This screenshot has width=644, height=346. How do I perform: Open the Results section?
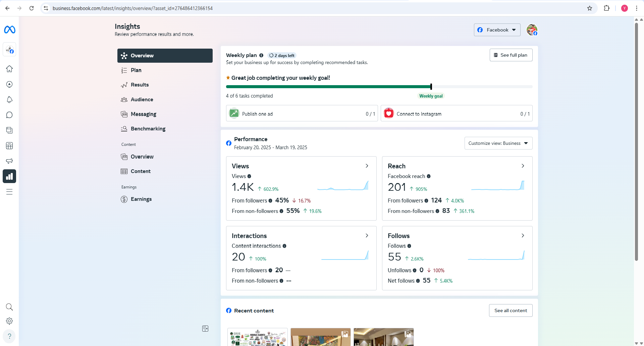pyautogui.click(x=165, y=85)
